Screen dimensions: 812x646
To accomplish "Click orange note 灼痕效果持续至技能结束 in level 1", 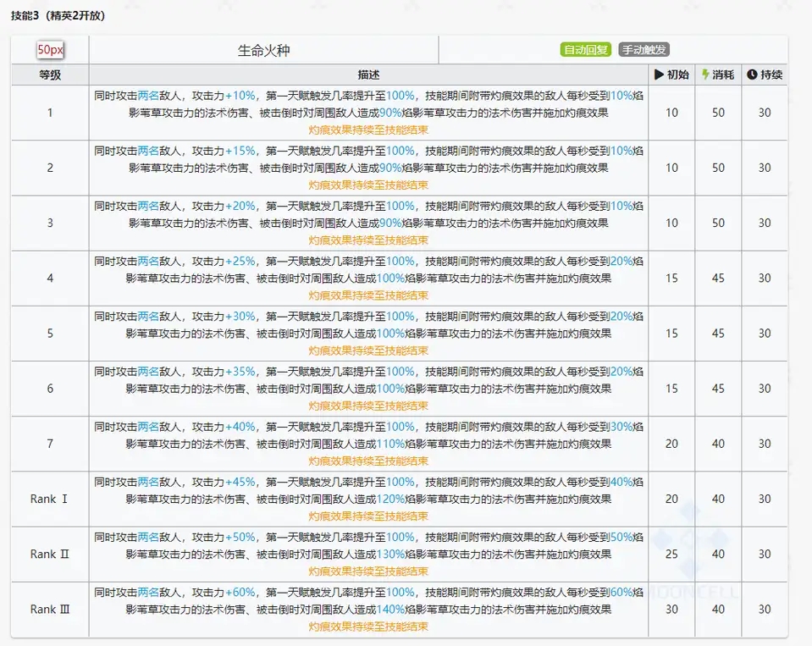I will coord(368,130).
